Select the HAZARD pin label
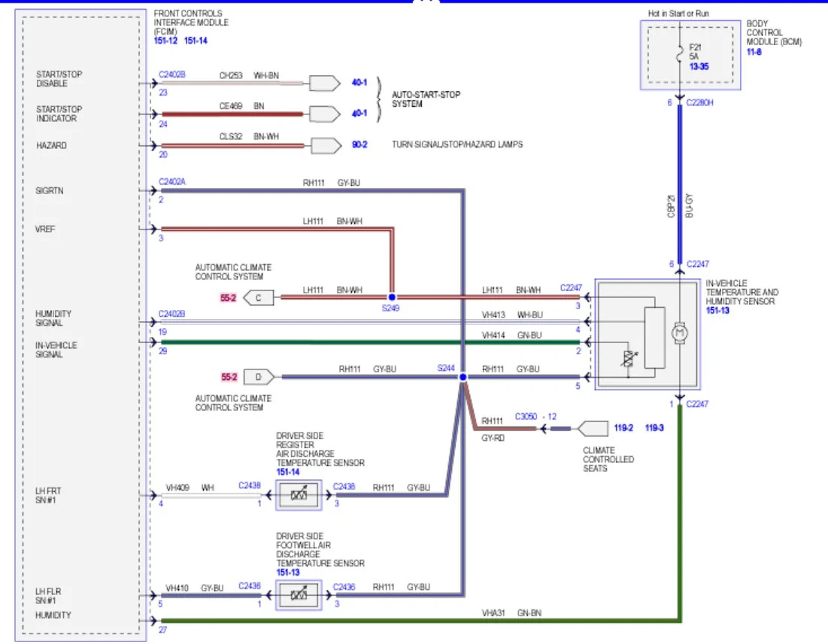Image resolution: width=828 pixels, height=644 pixels. [x=51, y=145]
